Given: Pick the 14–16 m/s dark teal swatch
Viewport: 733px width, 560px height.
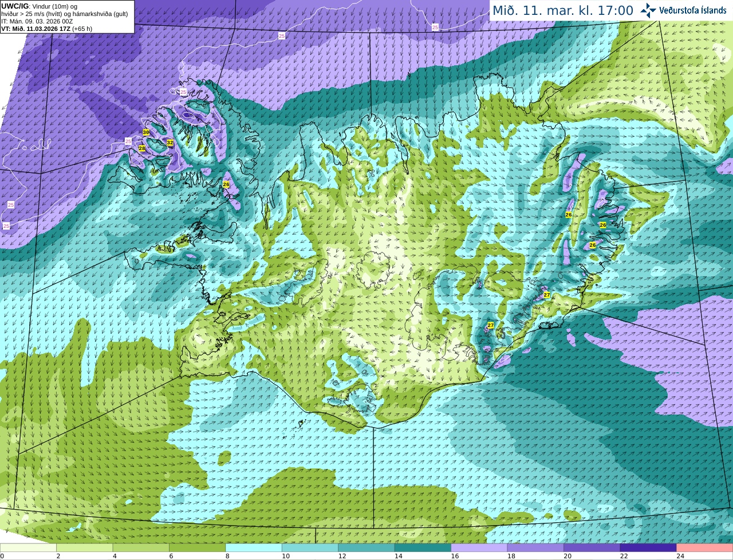Looking at the screenshot, I should [x=423, y=548].
